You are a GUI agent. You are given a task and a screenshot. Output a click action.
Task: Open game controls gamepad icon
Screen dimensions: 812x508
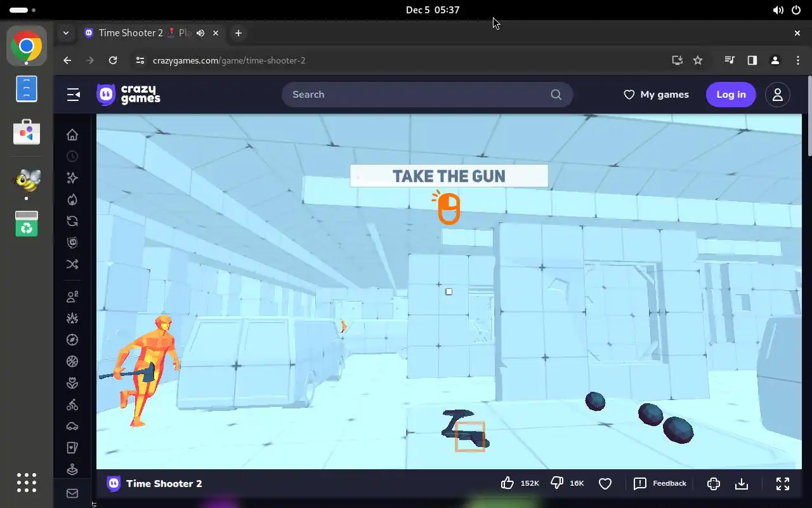[x=714, y=484]
